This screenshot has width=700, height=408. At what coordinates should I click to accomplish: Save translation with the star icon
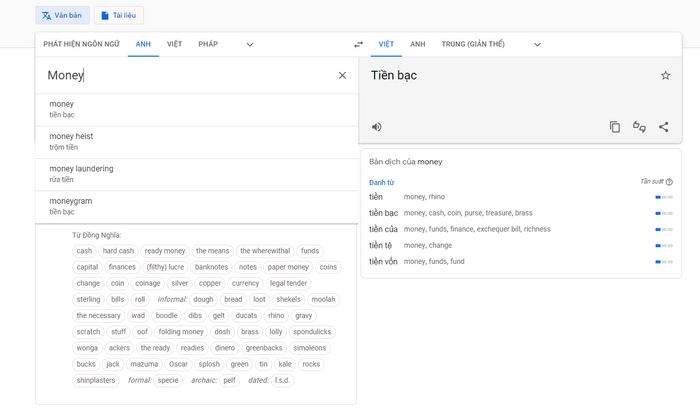point(665,75)
